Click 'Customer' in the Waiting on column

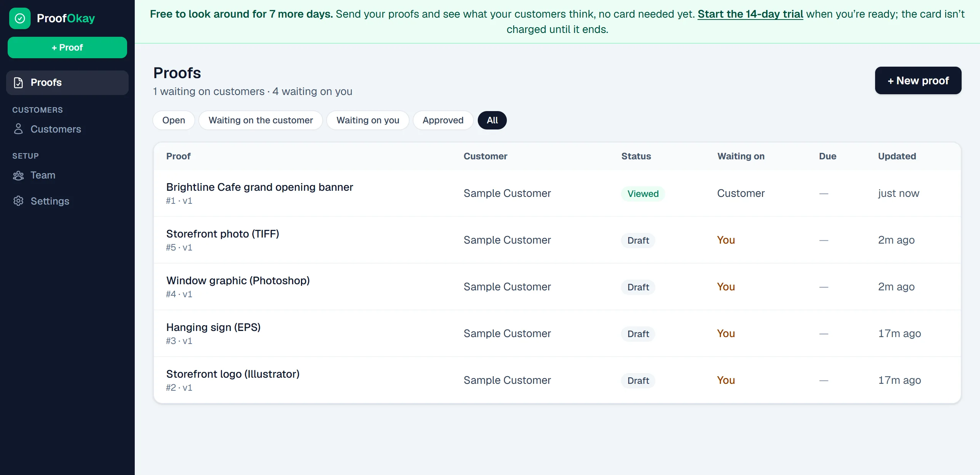741,193
